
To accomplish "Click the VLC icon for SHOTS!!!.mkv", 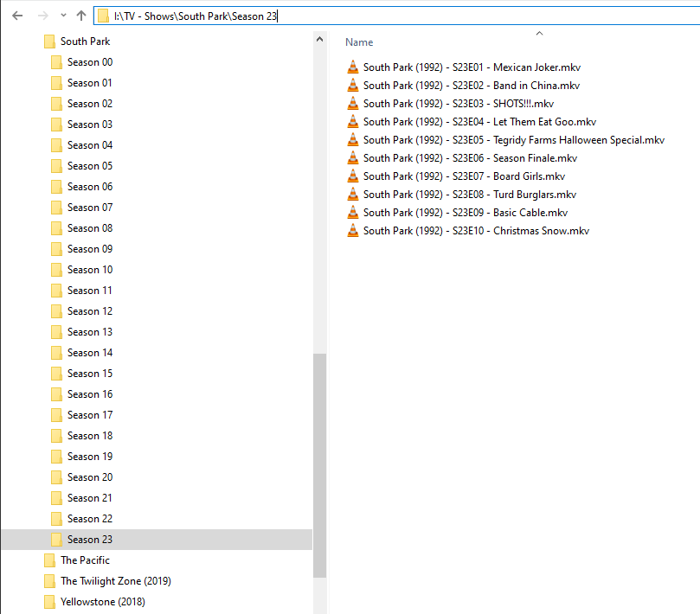I will [x=353, y=104].
